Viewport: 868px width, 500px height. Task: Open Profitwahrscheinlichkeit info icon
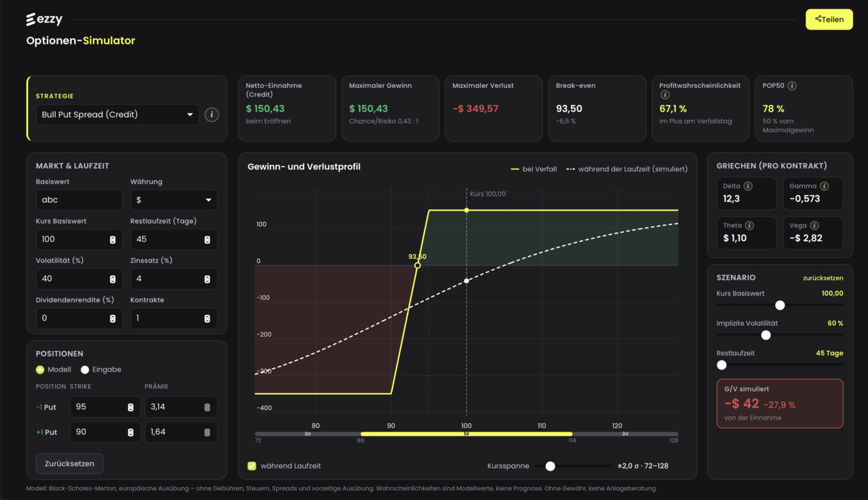pyautogui.click(x=665, y=95)
